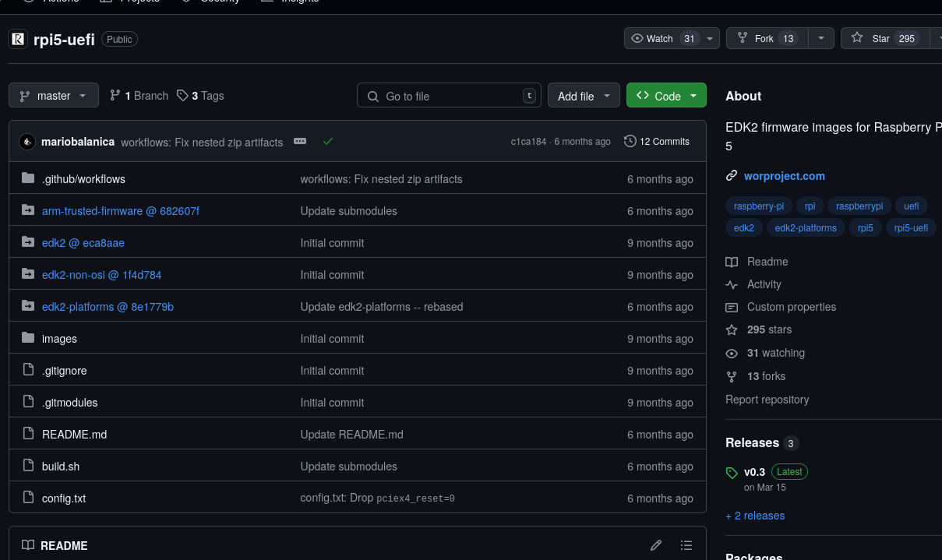
Task: Click the edk2-platforms submodule icon
Action: (x=28, y=306)
